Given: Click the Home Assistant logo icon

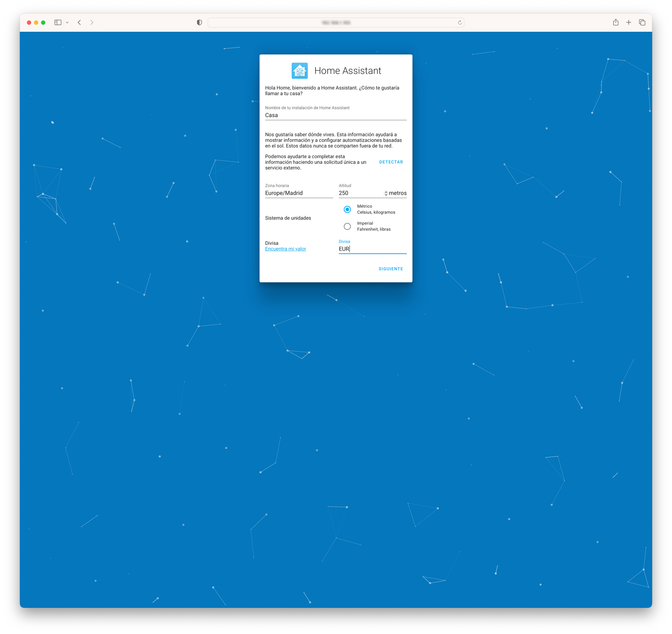Looking at the screenshot, I should 299,71.
